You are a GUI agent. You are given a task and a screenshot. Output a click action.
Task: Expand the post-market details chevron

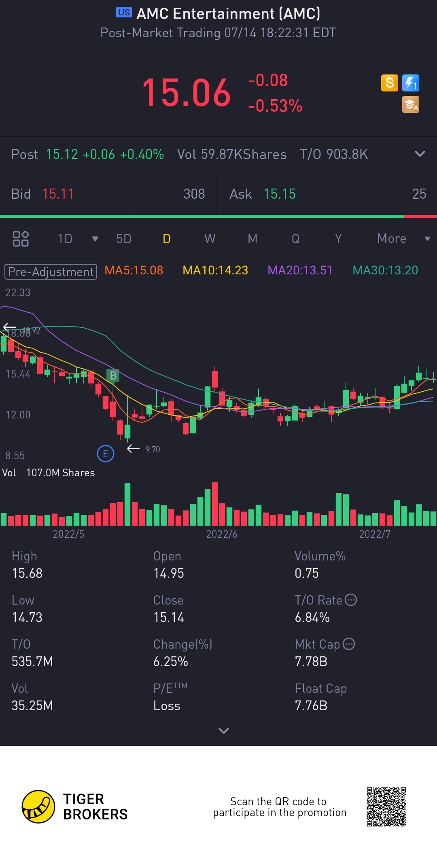tap(420, 154)
